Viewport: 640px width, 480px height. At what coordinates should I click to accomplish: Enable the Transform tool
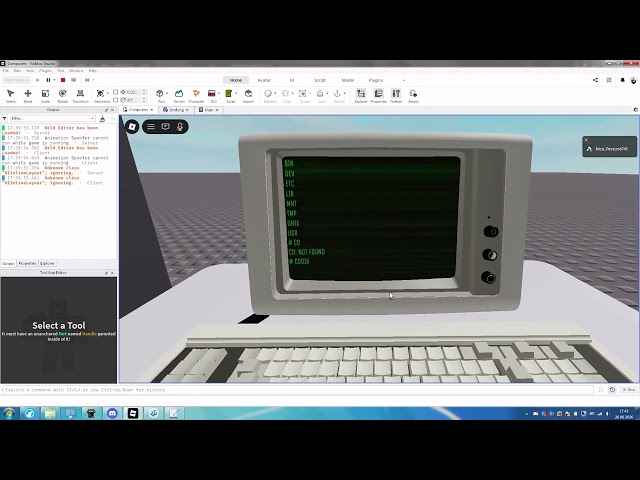click(x=80, y=96)
